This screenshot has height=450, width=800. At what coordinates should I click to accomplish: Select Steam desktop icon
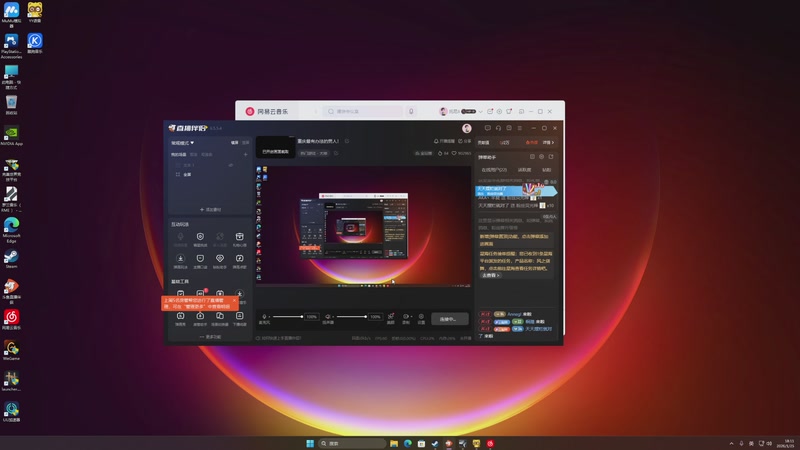(x=11, y=259)
